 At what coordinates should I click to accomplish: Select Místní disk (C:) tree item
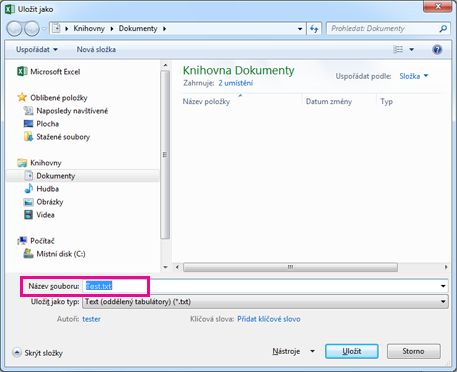click(61, 254)
